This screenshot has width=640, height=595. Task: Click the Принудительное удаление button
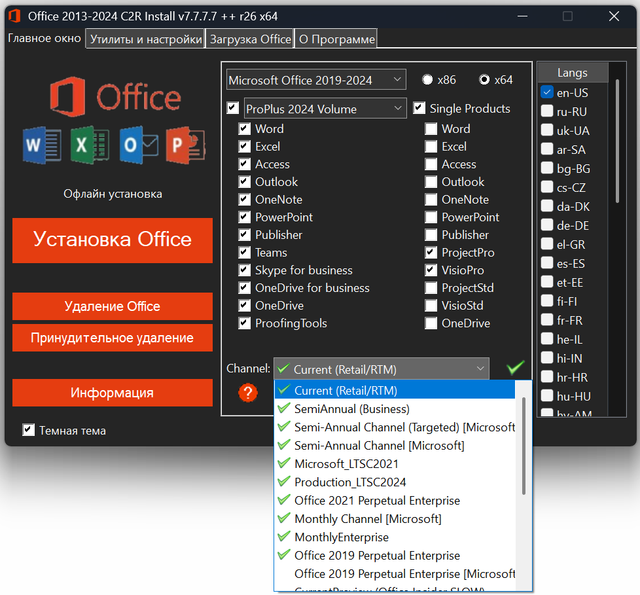112,337
